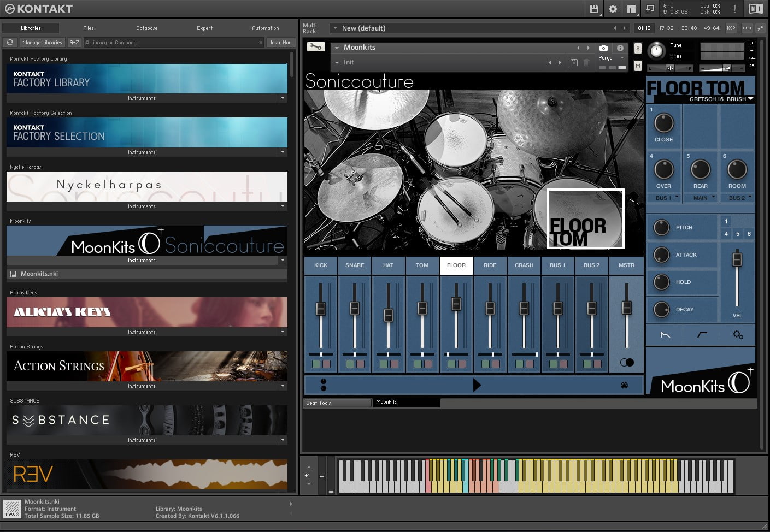Select the 17-32 rack page
Image resolution: width=770 pixels, height=532 pixels.
[x=666, y=28]
